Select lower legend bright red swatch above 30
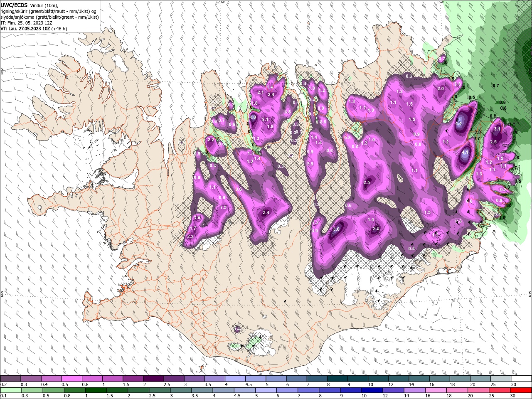Screen dimensions: 532x399 pos(521,390)
